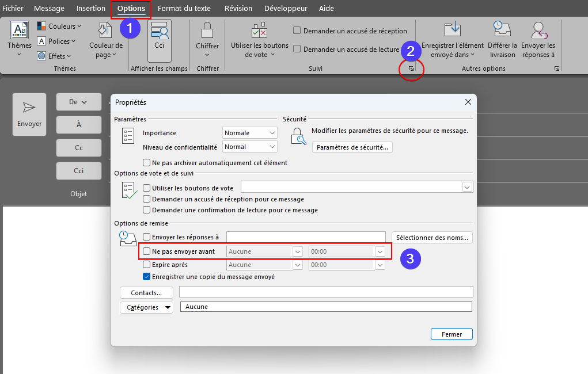Check Ne pas archiver automatiquement cet élément
The image size is (588, 374).
[147, 163]
